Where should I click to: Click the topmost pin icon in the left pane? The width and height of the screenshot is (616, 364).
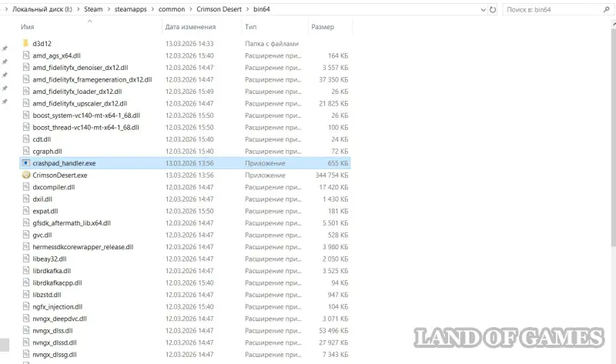point(5,48)
